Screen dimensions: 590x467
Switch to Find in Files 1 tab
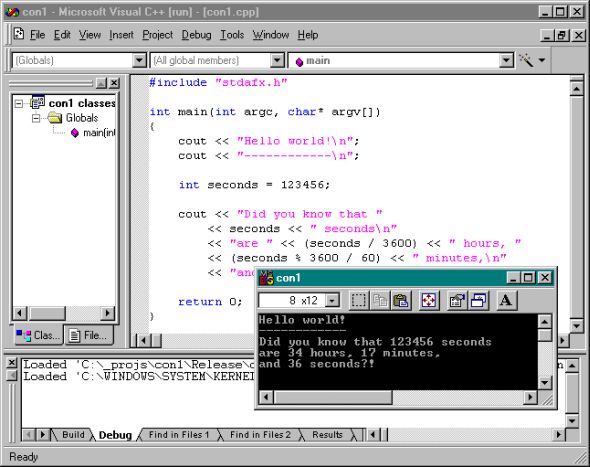pyautogui.click(x=179, y=435)
